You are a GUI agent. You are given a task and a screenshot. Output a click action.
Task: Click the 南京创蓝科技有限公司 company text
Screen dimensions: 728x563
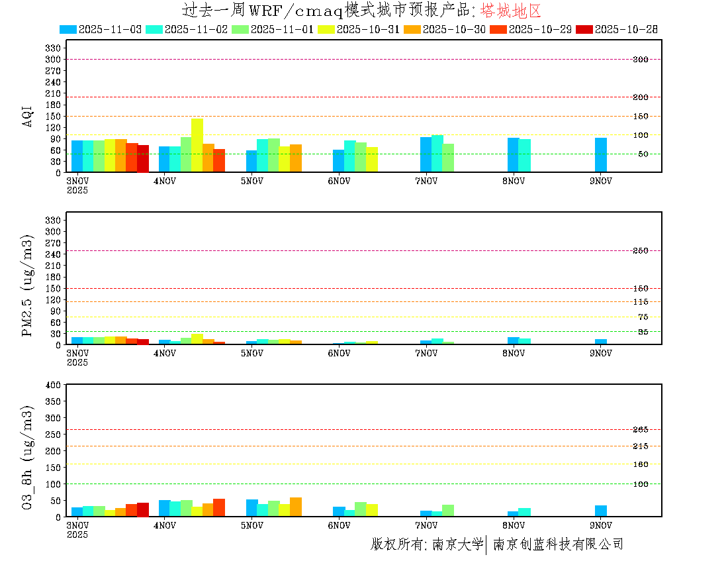pos(558,544)
